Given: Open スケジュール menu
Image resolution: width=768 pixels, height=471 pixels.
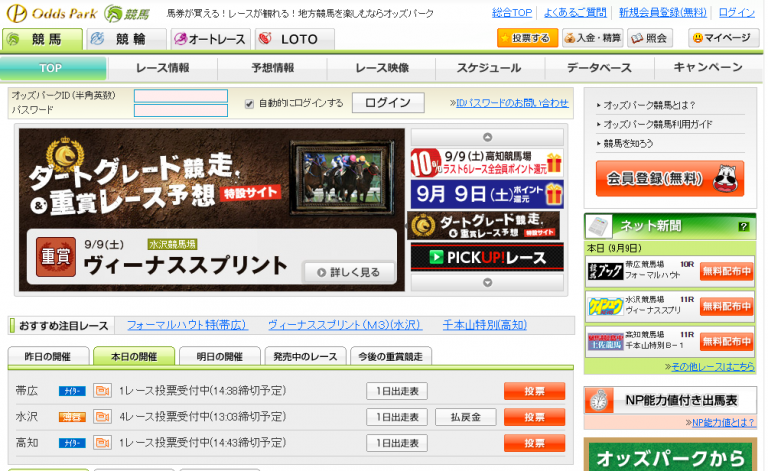Looking at the screenshot, I should 490,68.
